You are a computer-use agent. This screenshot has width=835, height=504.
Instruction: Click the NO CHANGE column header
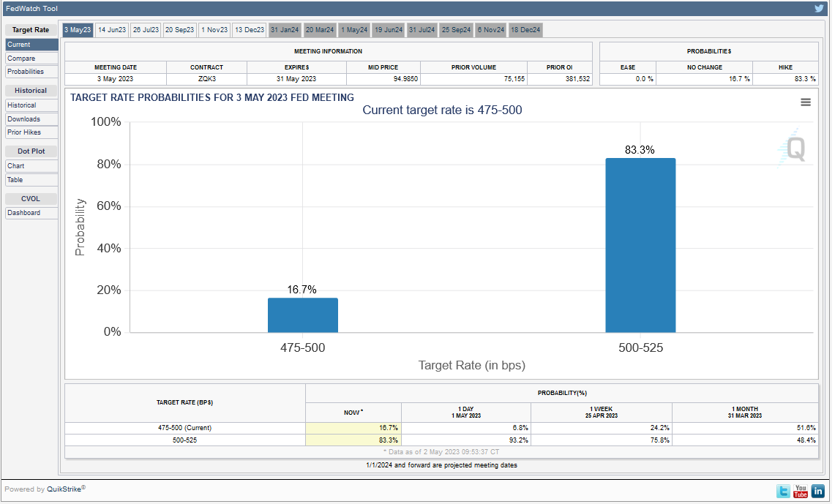705,67
